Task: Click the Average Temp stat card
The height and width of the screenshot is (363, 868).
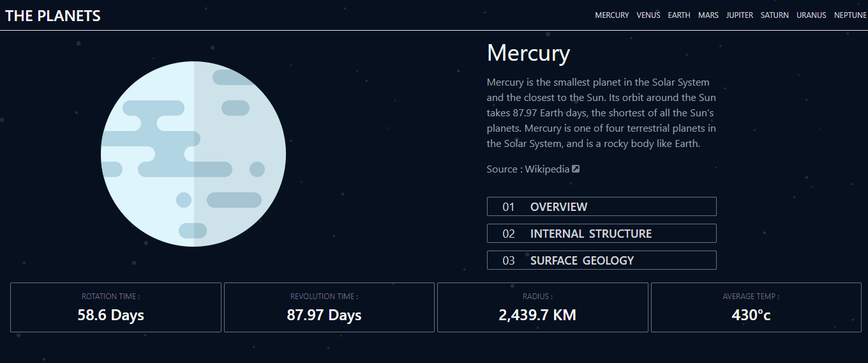Action: [x=756, y=307]
